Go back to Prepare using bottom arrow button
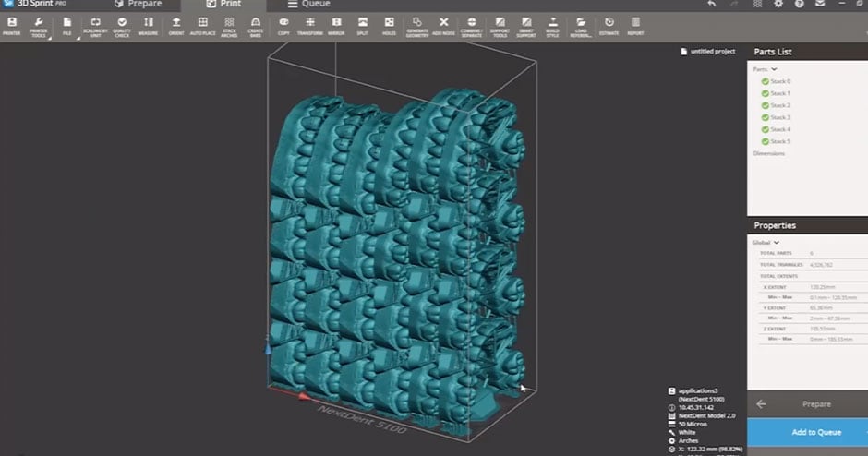 pyautogui.click(x=762, y=403)
